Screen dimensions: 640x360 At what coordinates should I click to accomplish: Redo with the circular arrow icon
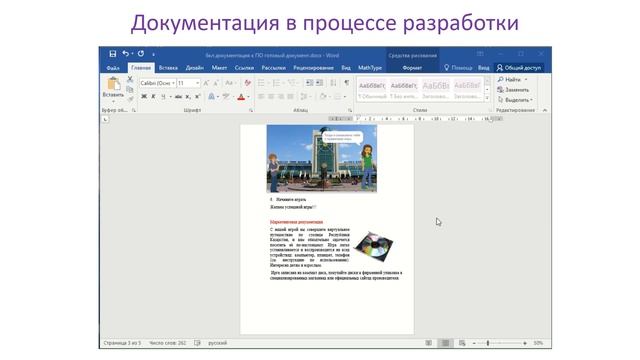click(x=141, y=54)
